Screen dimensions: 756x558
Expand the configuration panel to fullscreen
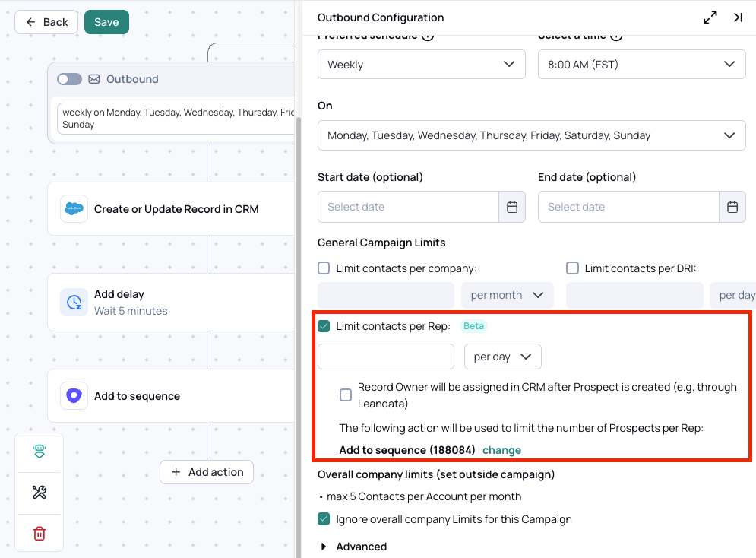point(710,17)
